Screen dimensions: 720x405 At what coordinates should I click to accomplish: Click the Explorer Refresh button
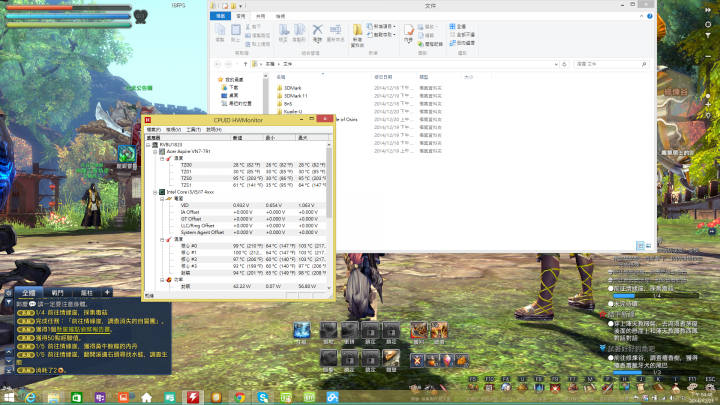coord(565,64)
